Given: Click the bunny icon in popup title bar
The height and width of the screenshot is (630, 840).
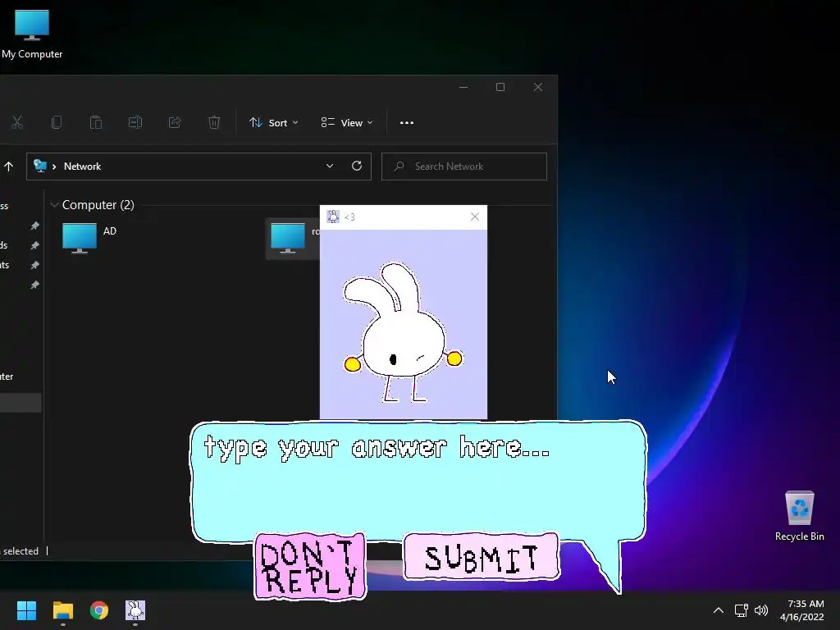Looking at the screenshot, I should [333, 217].
